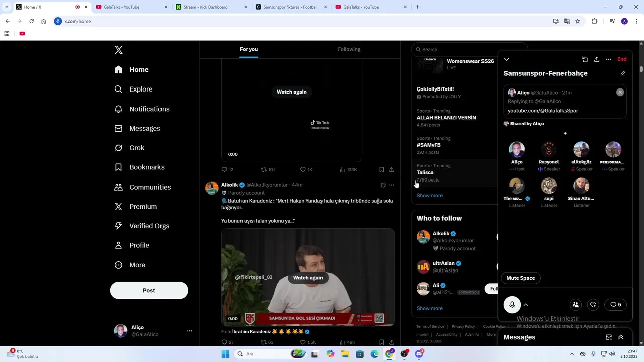
Task: Open the Alkolik post three-dot menu
Action: 392,185
